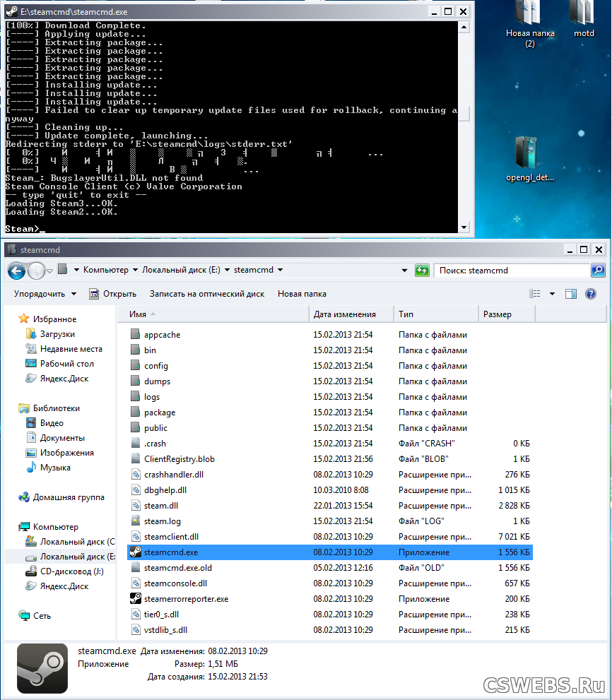Sort by Дата изменения column header
This screenshot has height=700, width=612.
[344, 314]
